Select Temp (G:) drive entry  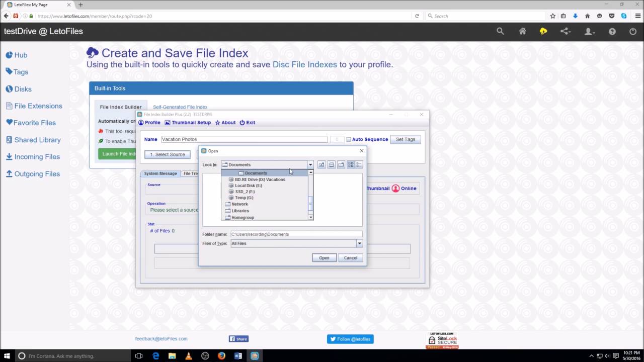(265, 198)
